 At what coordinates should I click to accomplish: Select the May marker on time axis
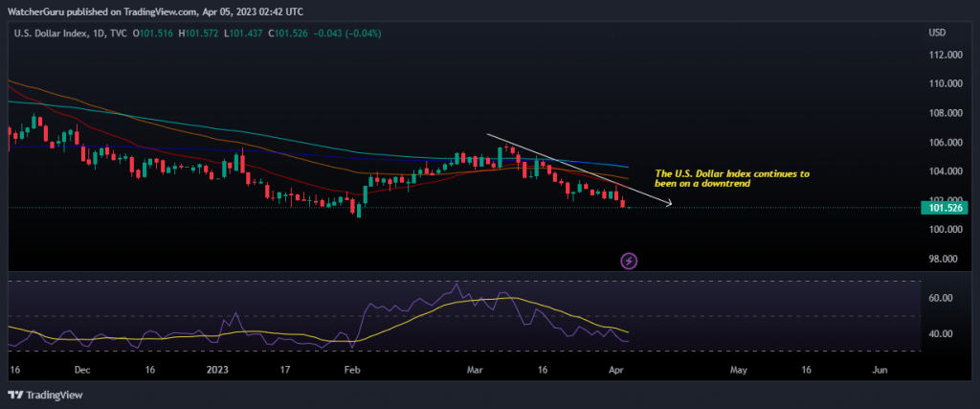pos(737,369)
